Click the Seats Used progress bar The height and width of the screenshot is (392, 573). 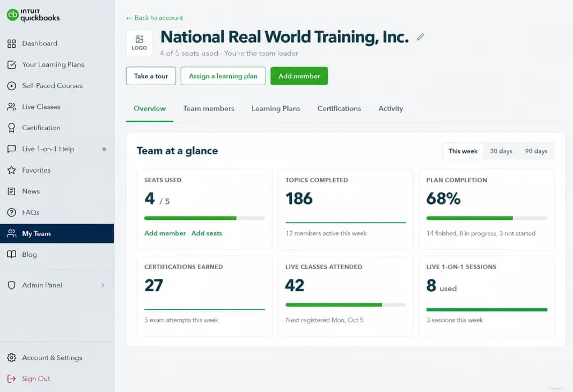[204, 218]
